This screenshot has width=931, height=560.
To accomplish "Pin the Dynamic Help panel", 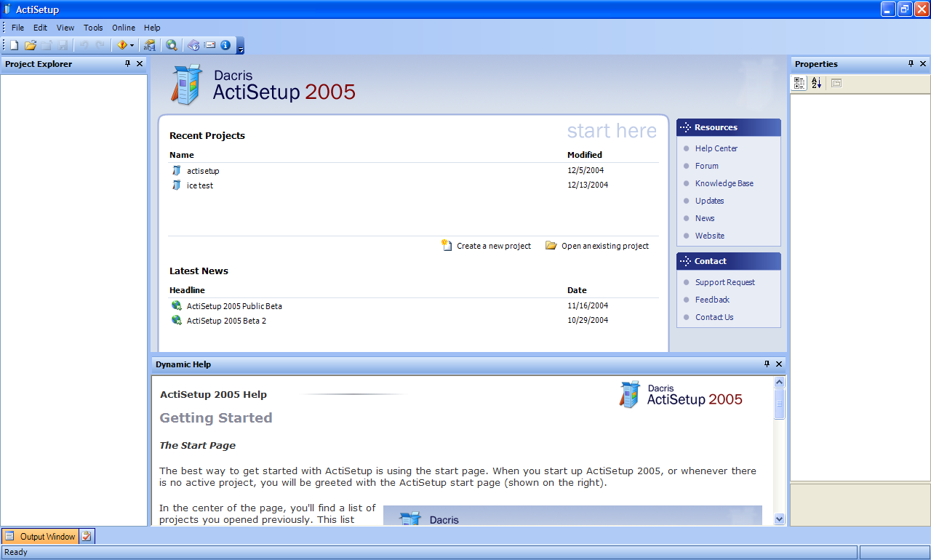I will 767,364.
